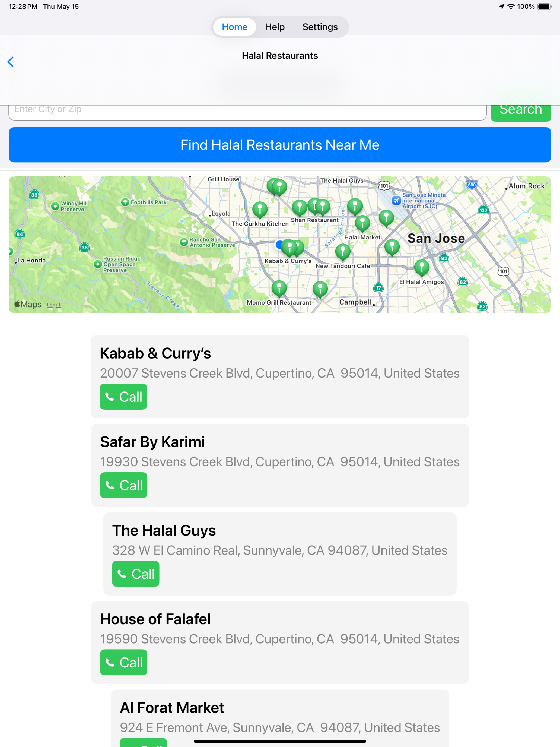Tap the Route 17 highway shield

click(378, 287)
